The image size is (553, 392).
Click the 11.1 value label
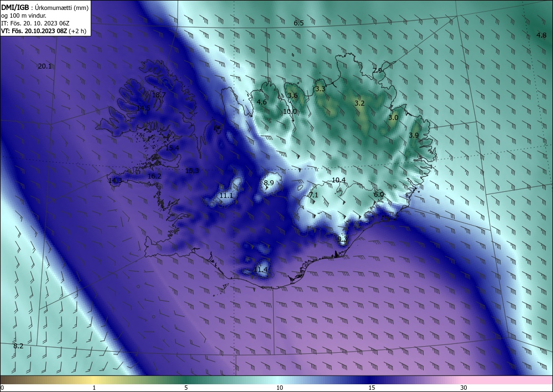pos(226,196)
